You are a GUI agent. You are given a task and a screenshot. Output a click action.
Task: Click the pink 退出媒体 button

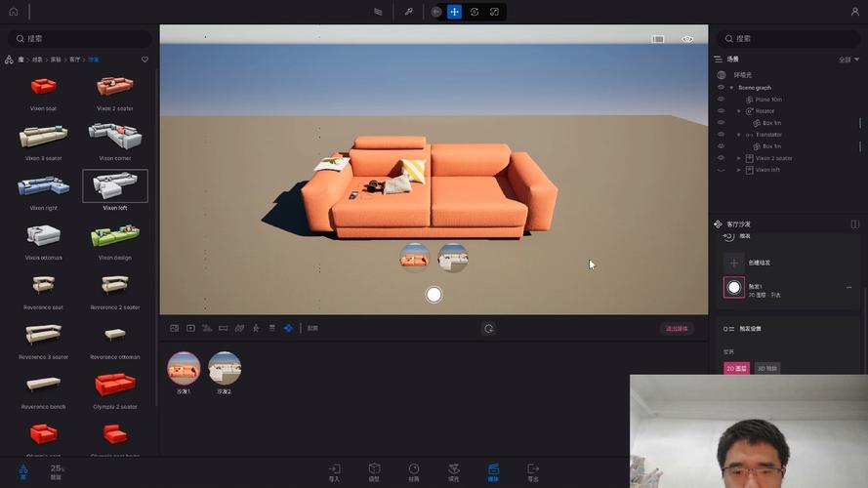[x=676, y=329]
